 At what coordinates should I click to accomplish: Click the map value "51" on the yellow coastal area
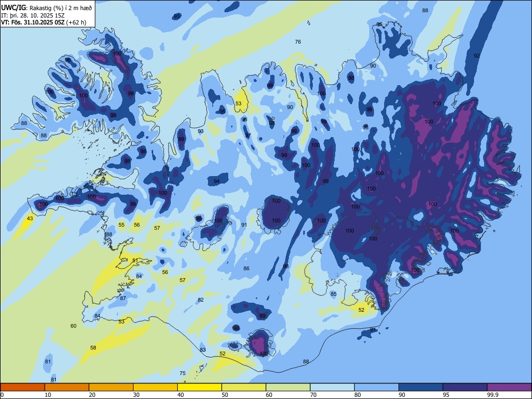point(135,261)
